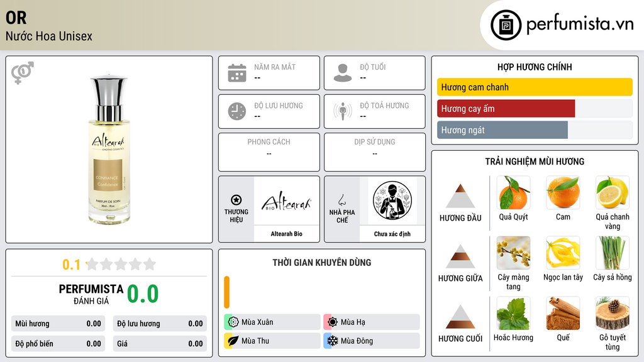Select the Ngọc lan tây note image
Screen dimensions: 644x362
click(x=563, y=253)
